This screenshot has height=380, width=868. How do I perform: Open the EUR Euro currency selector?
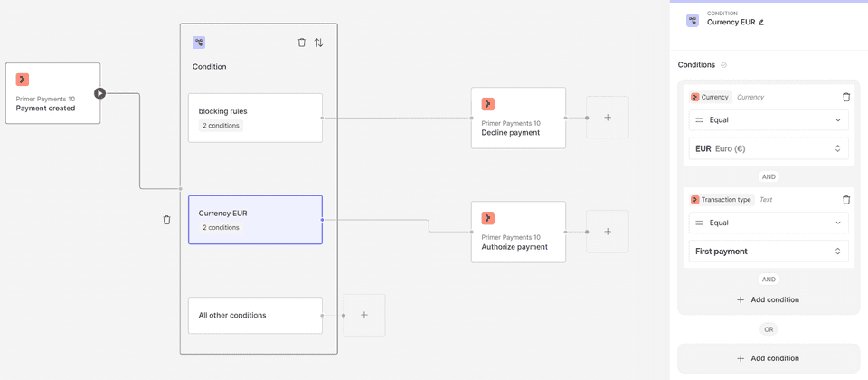pyautogui.click(x=769, y=148)
